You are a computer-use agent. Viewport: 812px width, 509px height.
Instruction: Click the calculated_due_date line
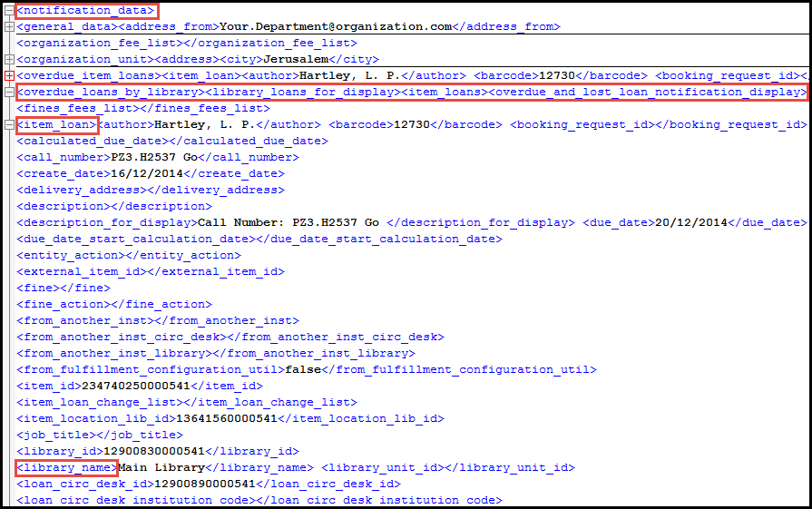(x=172, y=141)
